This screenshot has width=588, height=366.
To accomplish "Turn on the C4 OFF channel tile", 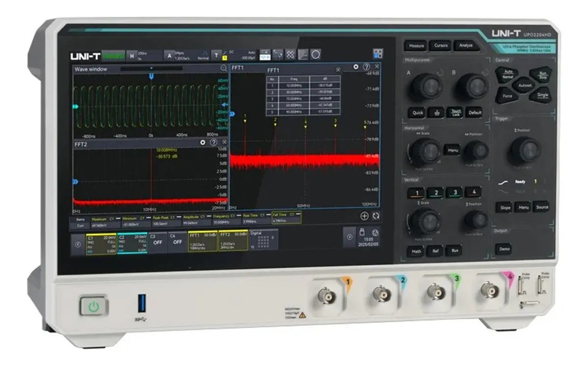I will (x=177, y=241).
